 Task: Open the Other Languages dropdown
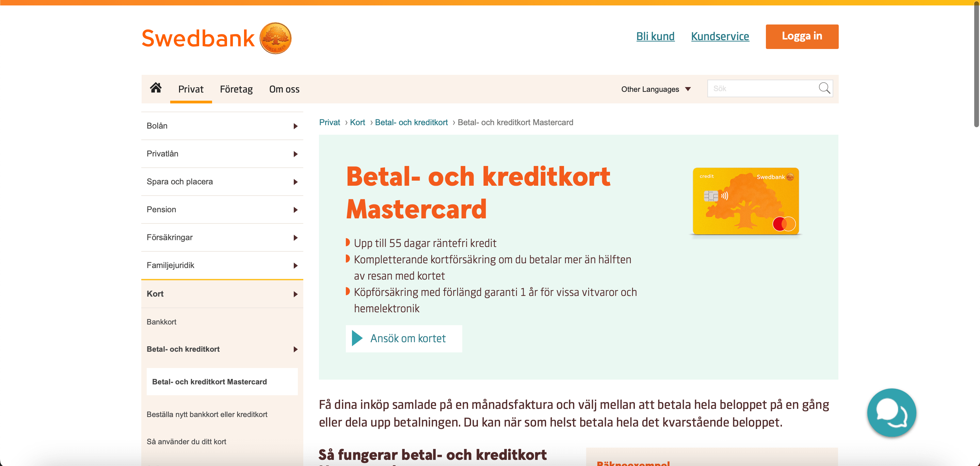tap(657, 88)
